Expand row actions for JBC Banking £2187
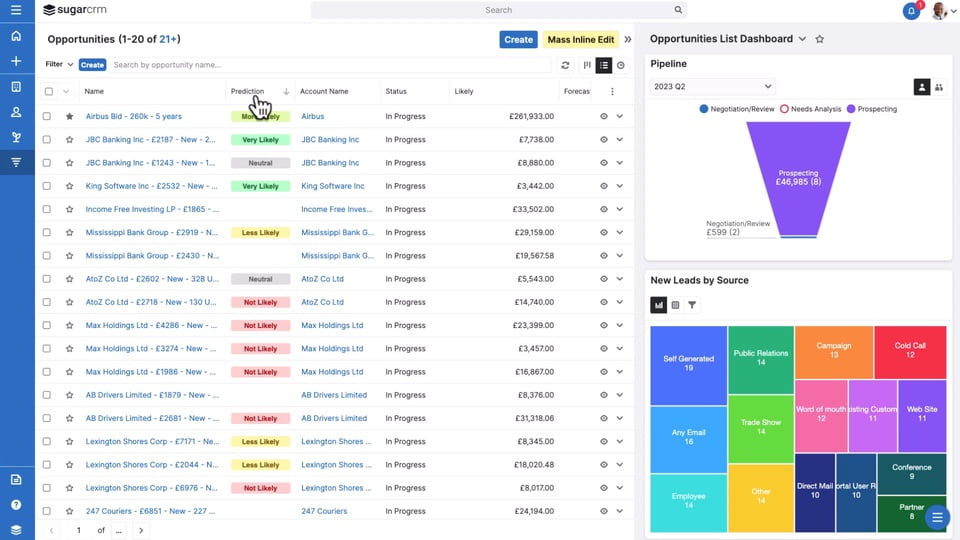Screen dimensions: 960x540 (x=620, y=140)
